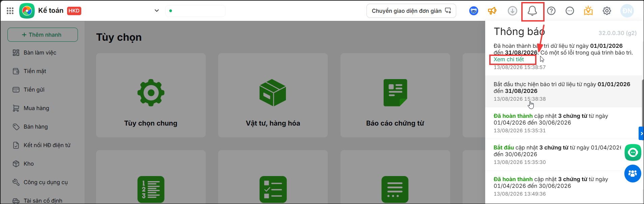Screen dimensions: 644x204
Task: Click the three-dots more options icon
Action: click(570, 11)
